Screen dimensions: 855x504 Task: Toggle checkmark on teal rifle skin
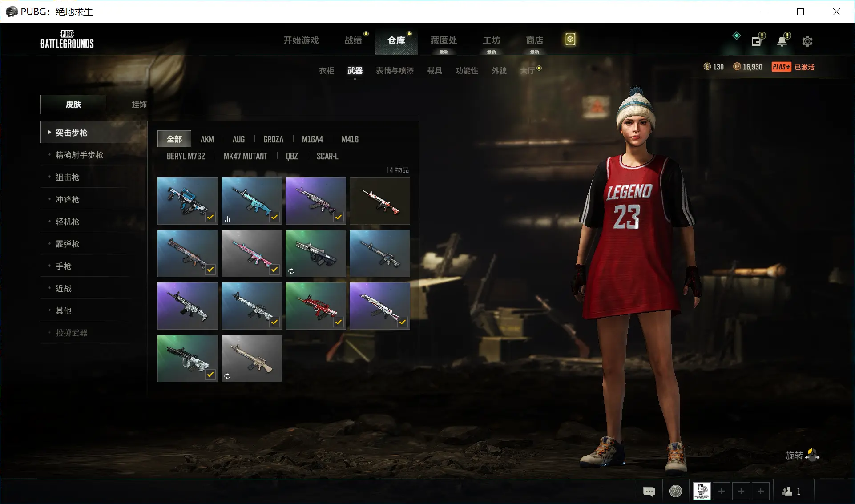click(274, 217)
